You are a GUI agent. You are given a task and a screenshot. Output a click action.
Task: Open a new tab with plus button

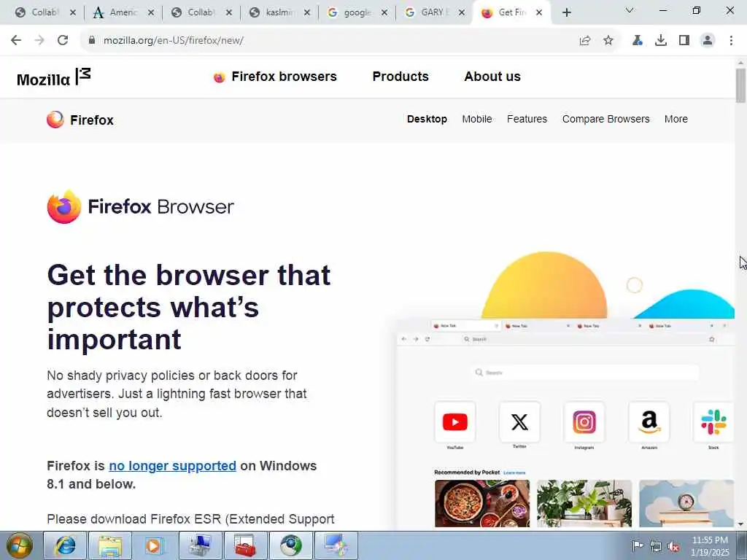pos(566,13)
